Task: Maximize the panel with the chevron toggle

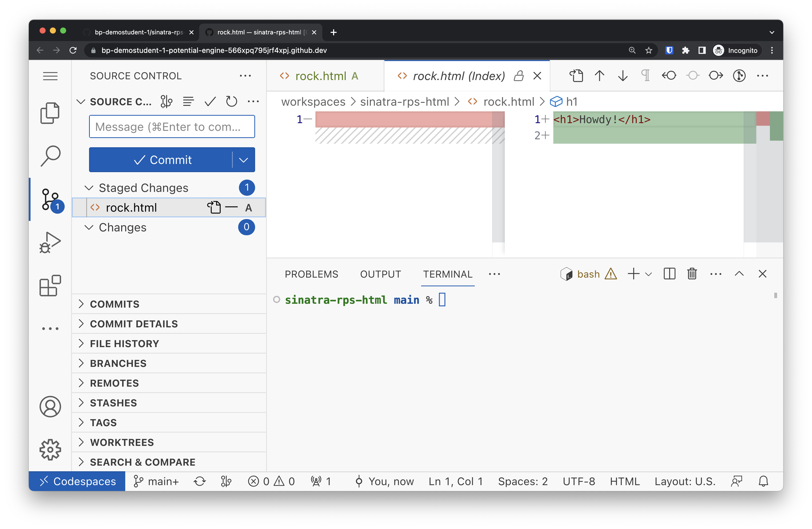Action: tap(739, 273)
